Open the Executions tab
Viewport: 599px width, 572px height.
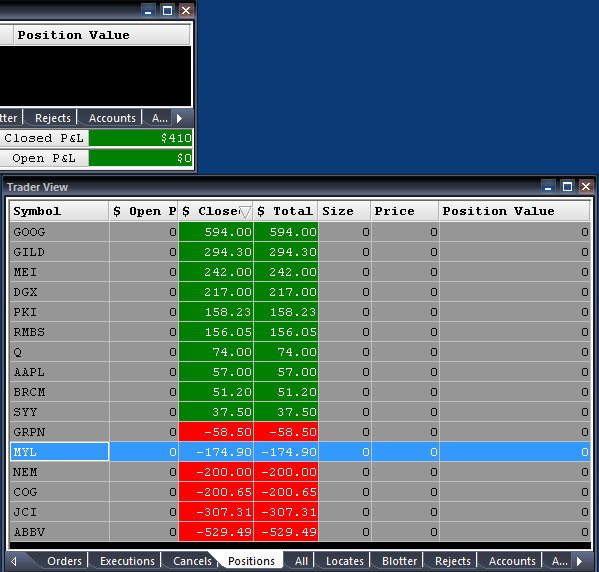coord(127,561)
